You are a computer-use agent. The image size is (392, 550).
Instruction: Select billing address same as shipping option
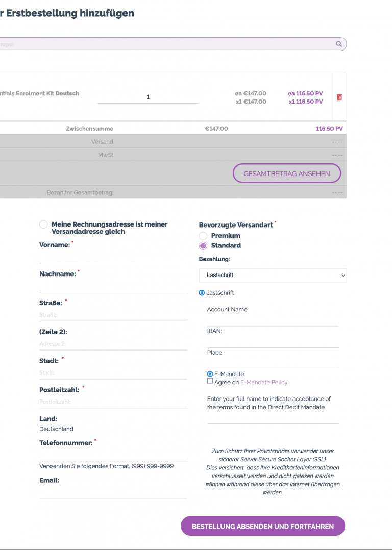coord(43,224)
